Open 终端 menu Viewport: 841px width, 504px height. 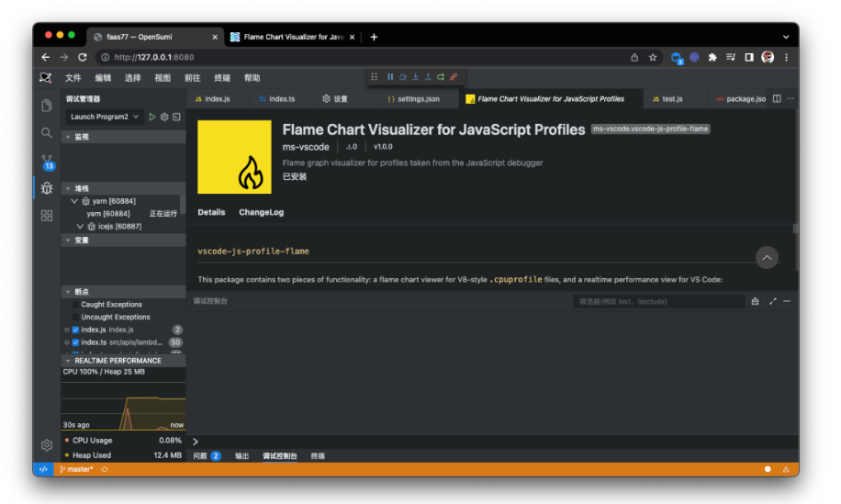click(222, 78)
